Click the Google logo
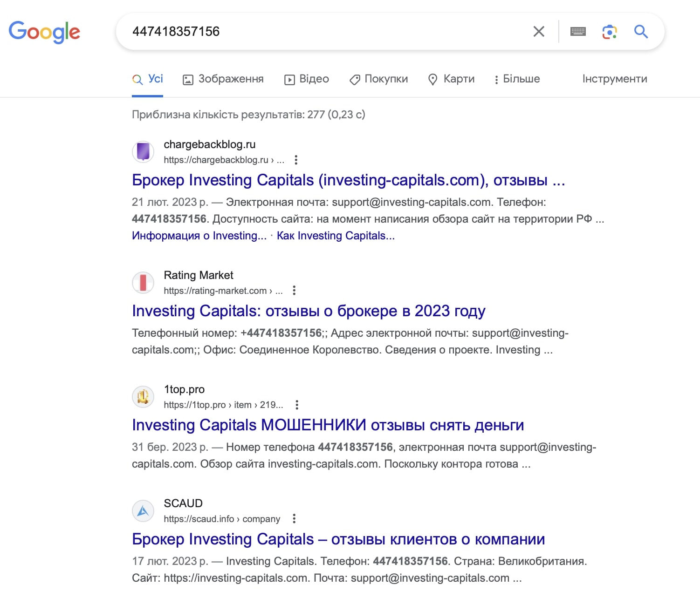The width and height of the screenshot is (700, 598). tap(44, 32)
